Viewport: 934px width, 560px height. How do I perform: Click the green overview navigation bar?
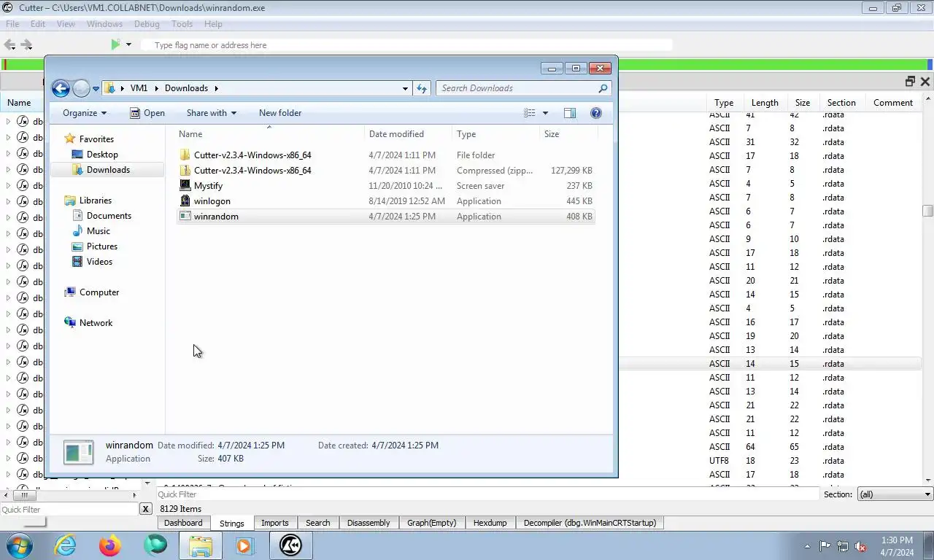tap(467, 65)
